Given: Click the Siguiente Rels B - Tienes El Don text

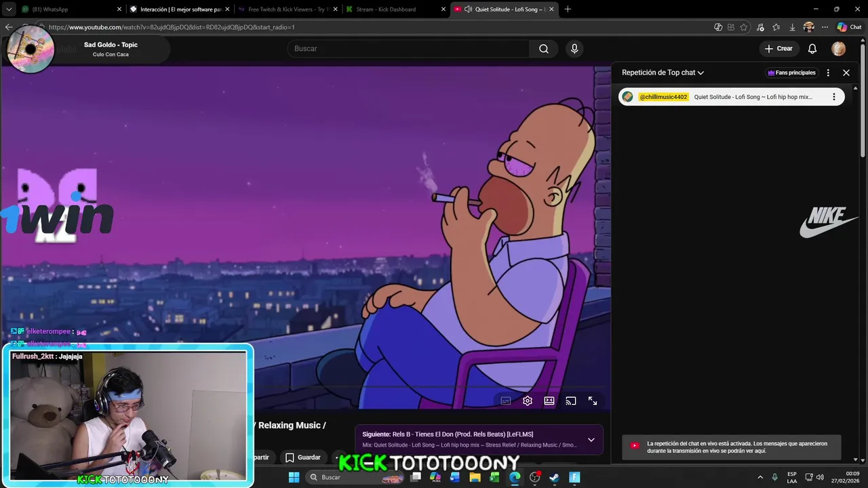Looking at the screenshot, I should 448,434.
